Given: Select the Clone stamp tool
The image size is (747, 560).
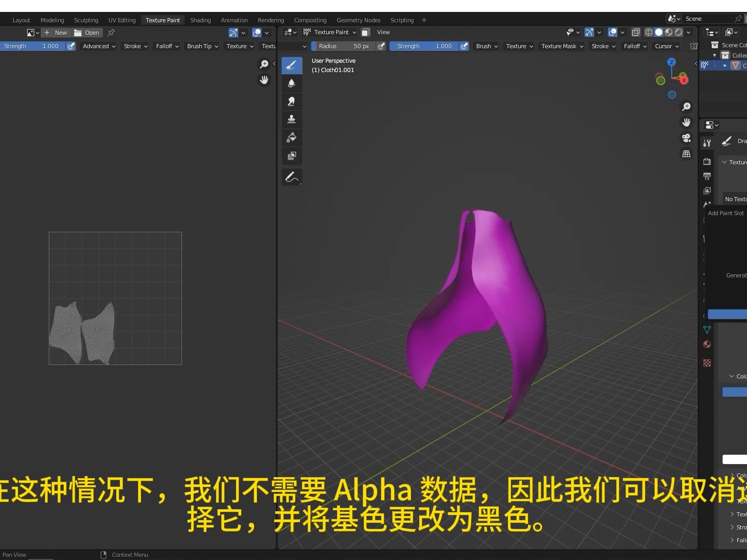Looking at the screenshot, I should point(292,120).
